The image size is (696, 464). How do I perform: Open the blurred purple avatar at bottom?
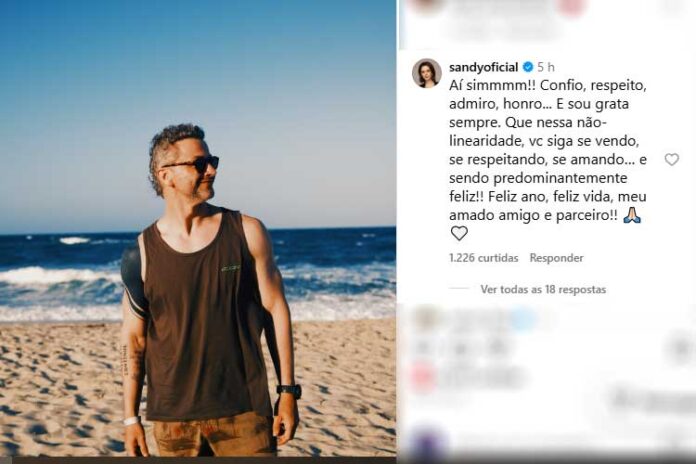[x=427, y=442]
